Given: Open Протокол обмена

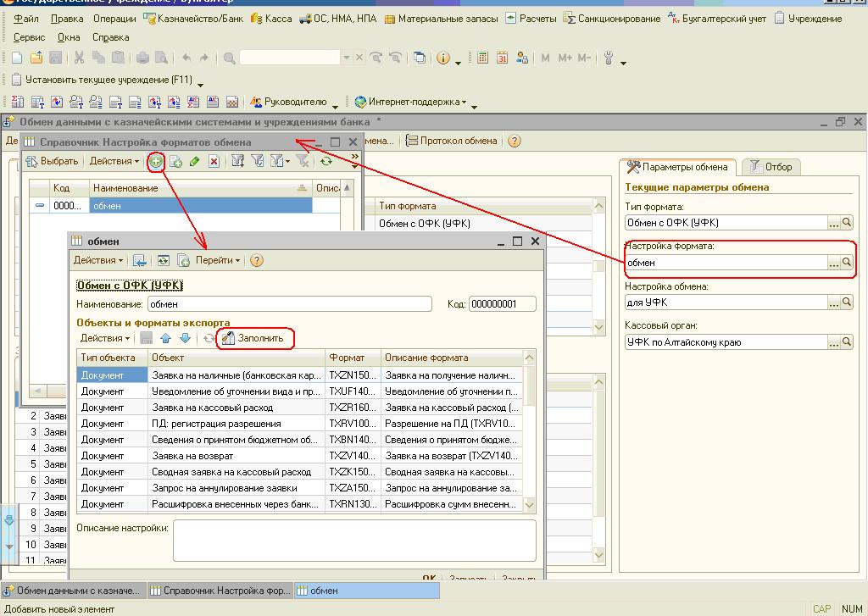Looking at the screenshot, I should [x=452, y=141].
